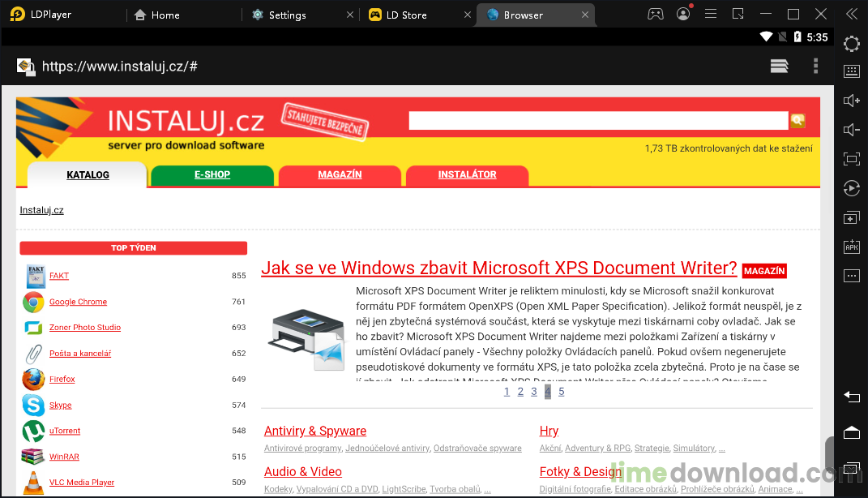Open the VLC Media Player link
Image resolution: width=868 pixels, height=498 pixels.
coord(81,483)
